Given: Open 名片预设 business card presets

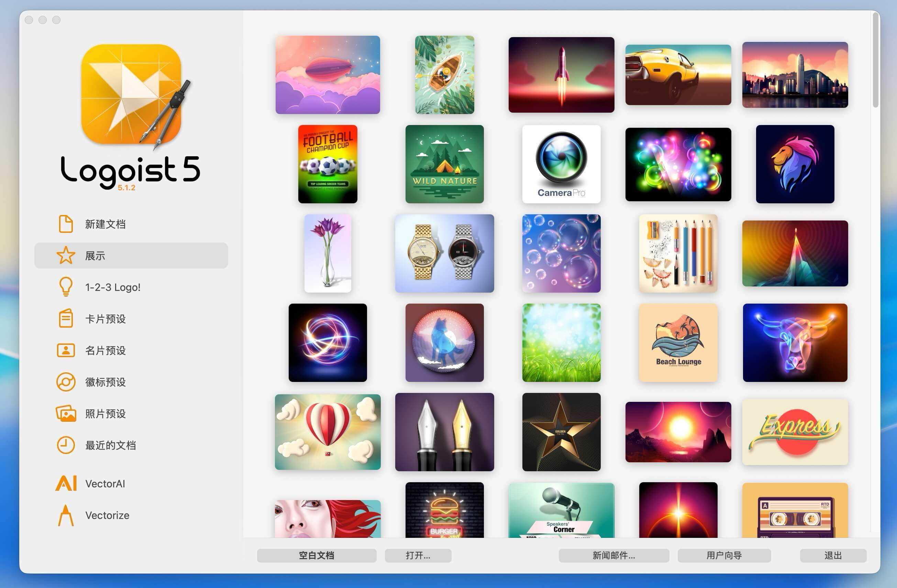Looking at the screenshot, I should pos(105,350).
